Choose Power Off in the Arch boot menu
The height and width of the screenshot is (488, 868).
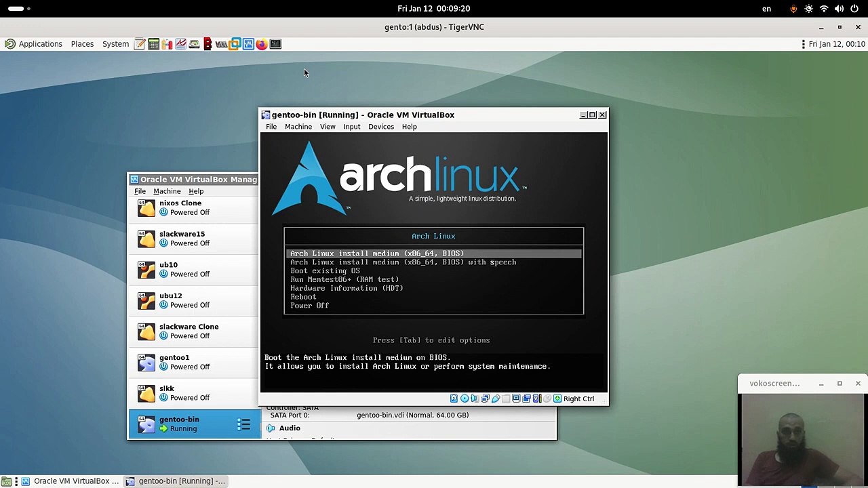point(309,306)
